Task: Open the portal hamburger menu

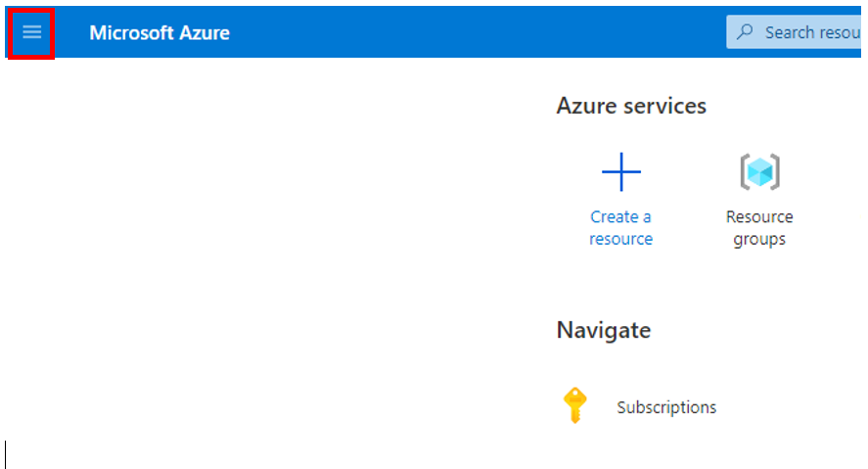Action: point(31,32)
